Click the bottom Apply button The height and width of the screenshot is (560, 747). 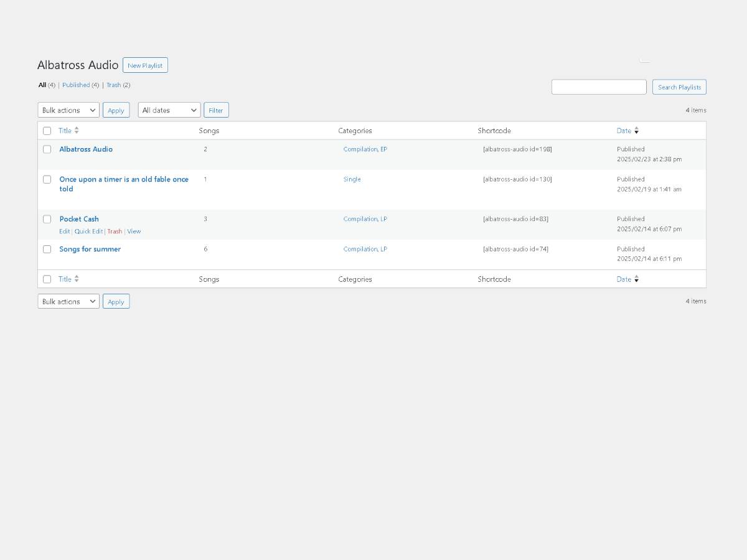[x=116, y=301]
